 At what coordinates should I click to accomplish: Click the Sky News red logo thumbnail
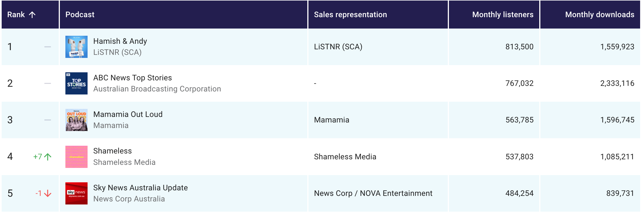pos(76,193)
